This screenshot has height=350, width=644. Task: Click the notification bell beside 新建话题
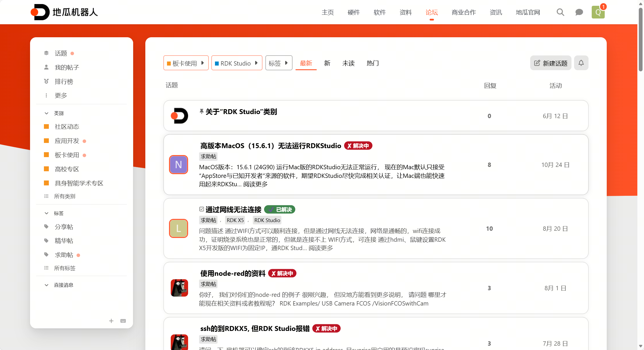click(x=581, y=63)
